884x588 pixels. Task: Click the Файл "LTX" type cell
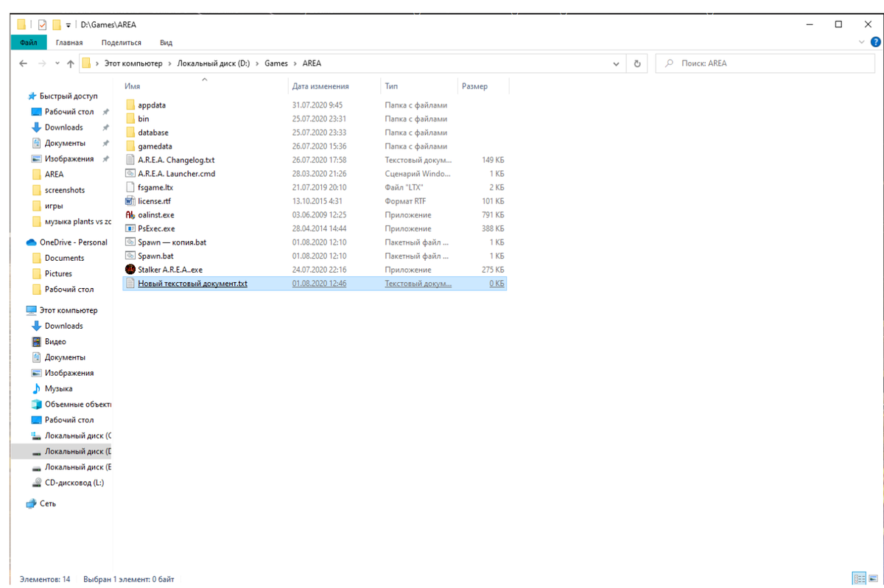point(404,187)
